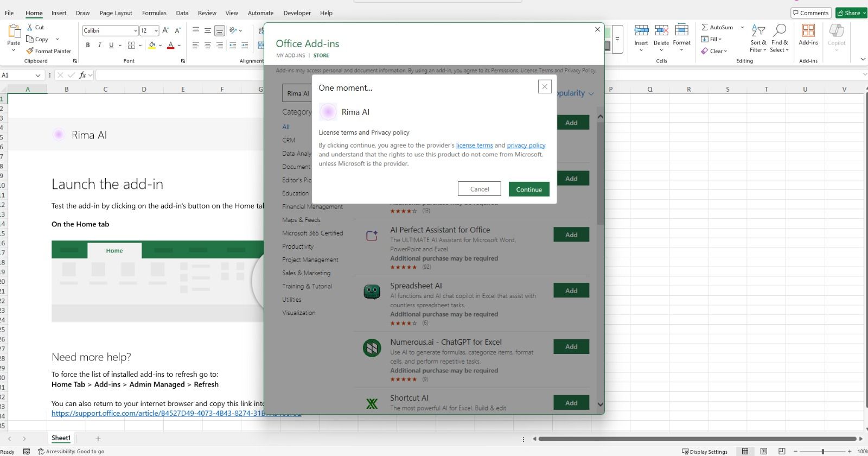This screenshot has width=868, height=456.
Task: Click the Insert Function fx icon
Action: click(x=82, y=75)
